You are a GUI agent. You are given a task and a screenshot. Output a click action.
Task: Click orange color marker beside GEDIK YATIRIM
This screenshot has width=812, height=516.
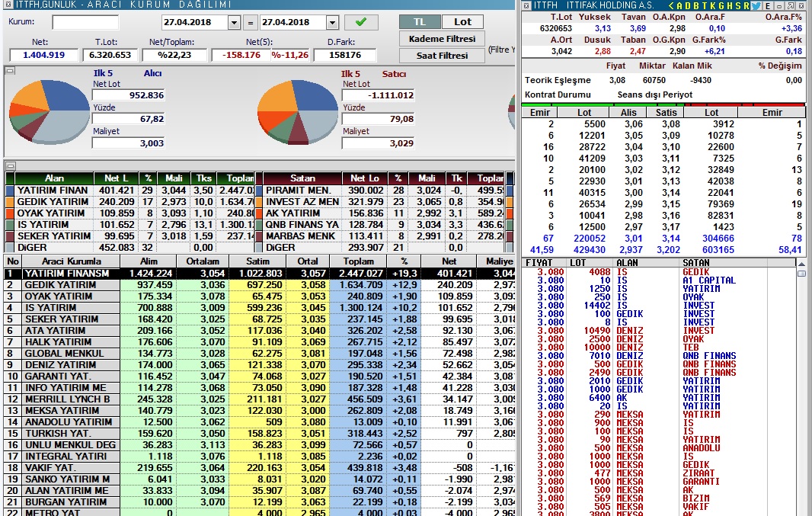click(x=9, y=201)
